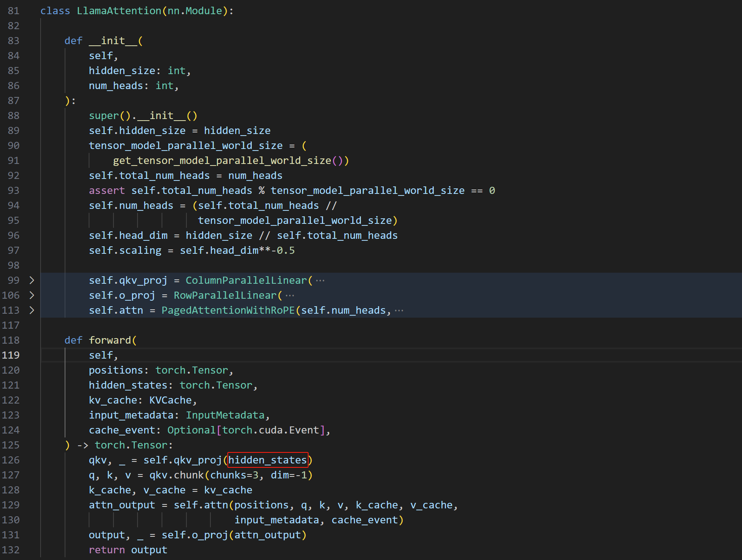The width and height of the screenshot is (742, 560).
Task: Click hidden_size parameter on line 85
Action: tap(122, 71)
